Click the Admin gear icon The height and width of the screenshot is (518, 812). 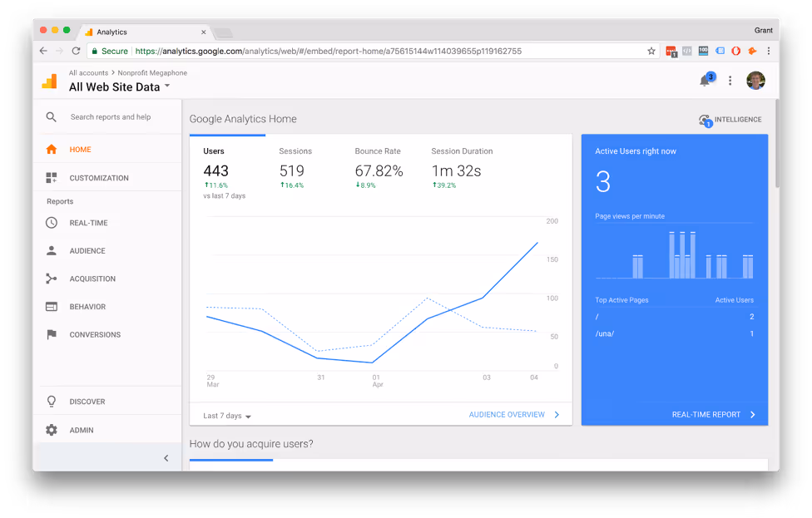click(x=52, y=430)
